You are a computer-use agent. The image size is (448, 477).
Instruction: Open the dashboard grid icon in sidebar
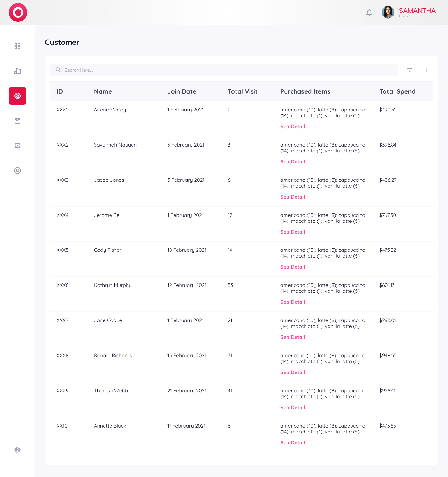17,46
